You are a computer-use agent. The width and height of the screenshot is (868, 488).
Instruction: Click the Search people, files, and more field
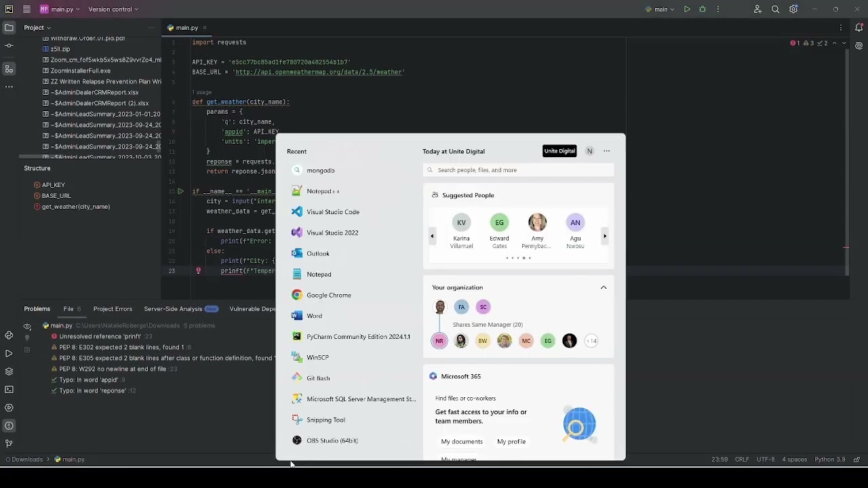(x=519, y=170)
